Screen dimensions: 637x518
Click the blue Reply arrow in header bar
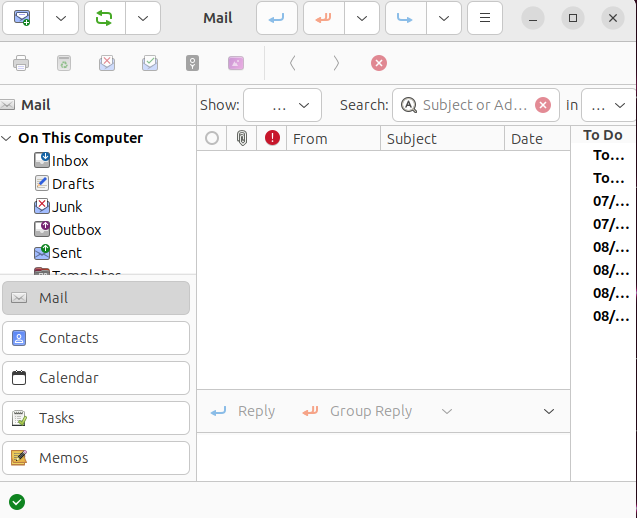click(x=277, y=18)
